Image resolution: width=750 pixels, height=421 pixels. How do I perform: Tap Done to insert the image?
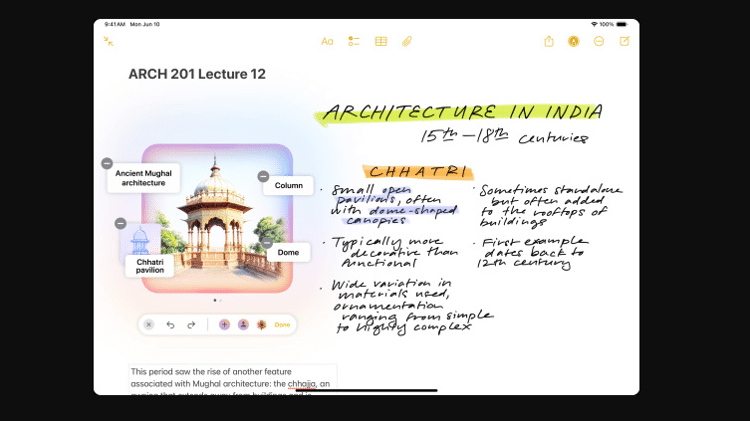coord(282,325)
